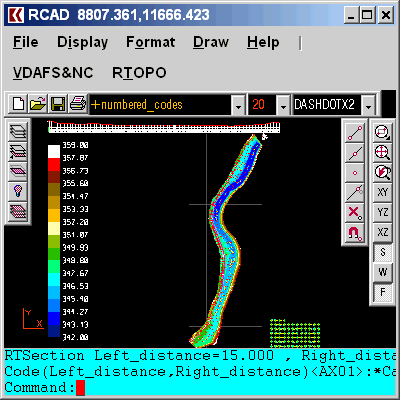Click the zoom previous magnifier icon

(x=382, y=173)
